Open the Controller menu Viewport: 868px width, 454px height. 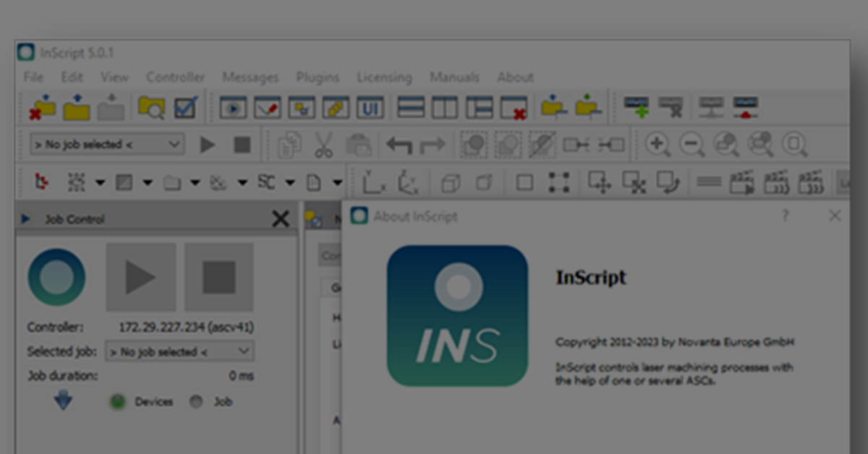(x=175, y=77)
